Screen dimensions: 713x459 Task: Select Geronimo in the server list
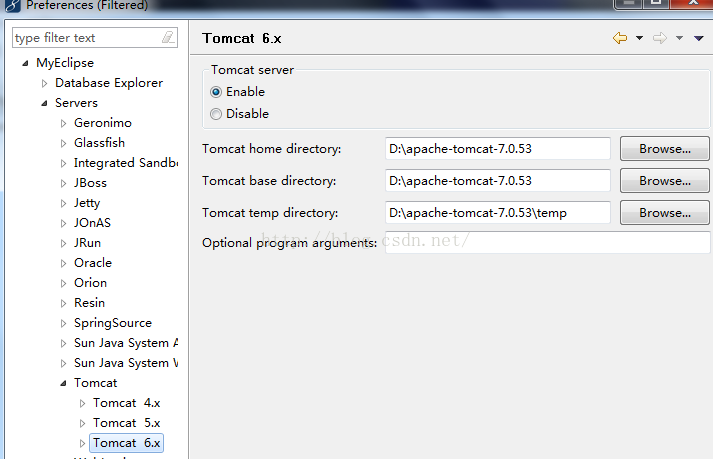[x=103, y=123]
